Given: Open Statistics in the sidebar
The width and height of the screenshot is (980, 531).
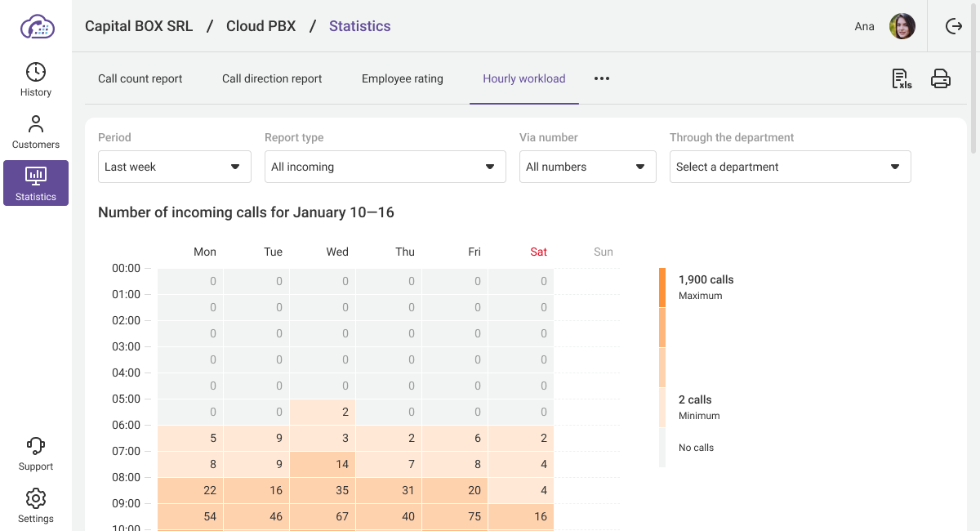Looking at the screenshot, I should [x=36, y=183].
